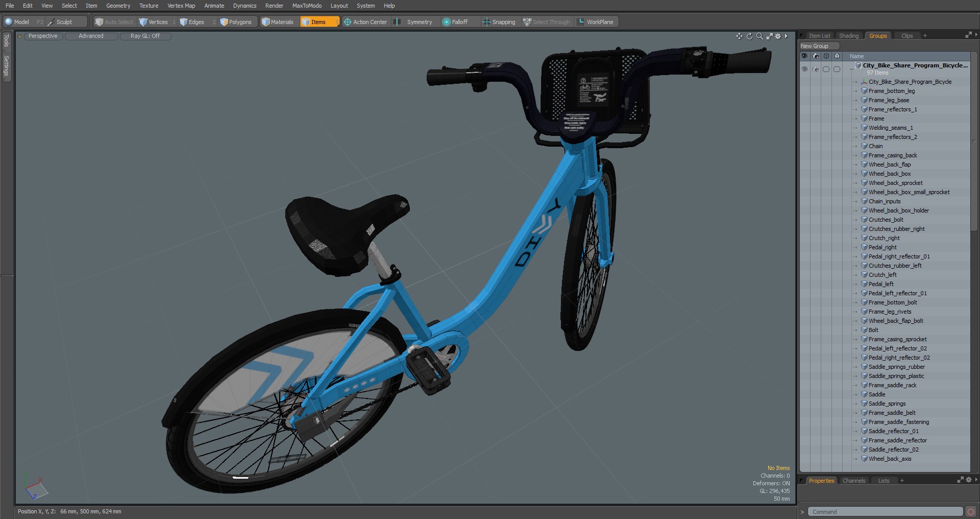Image resolution: width=980 pixels, height=519 pixels.
Task: Toggle second checkbox of bicycle group row
Action: (837, 69)
